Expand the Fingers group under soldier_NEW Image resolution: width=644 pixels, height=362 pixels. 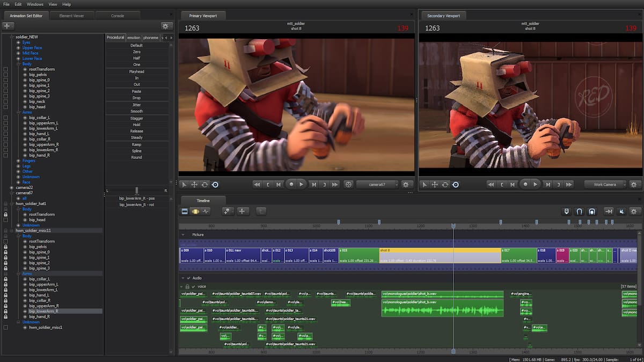(18, 161)
